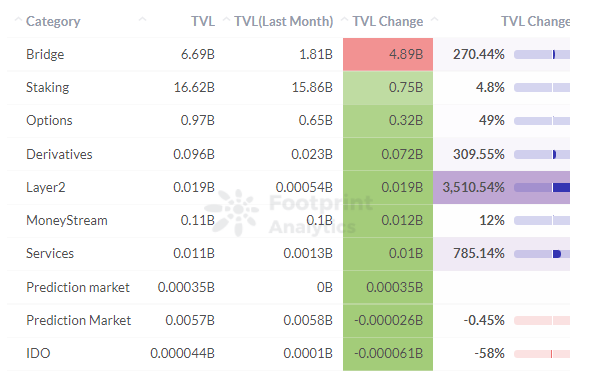
Task: Sort by TVL(Last Month) header text
Action: (x=284, y=21)
